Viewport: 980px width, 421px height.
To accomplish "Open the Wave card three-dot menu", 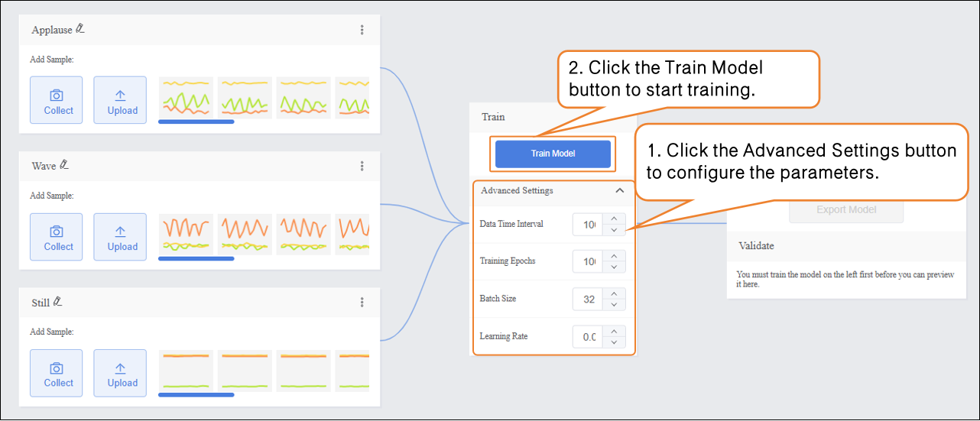I will tap(362, 166).
